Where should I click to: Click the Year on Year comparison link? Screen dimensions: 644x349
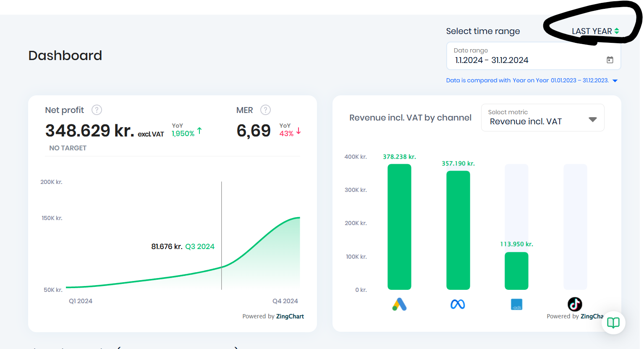(x=530, y=81)
